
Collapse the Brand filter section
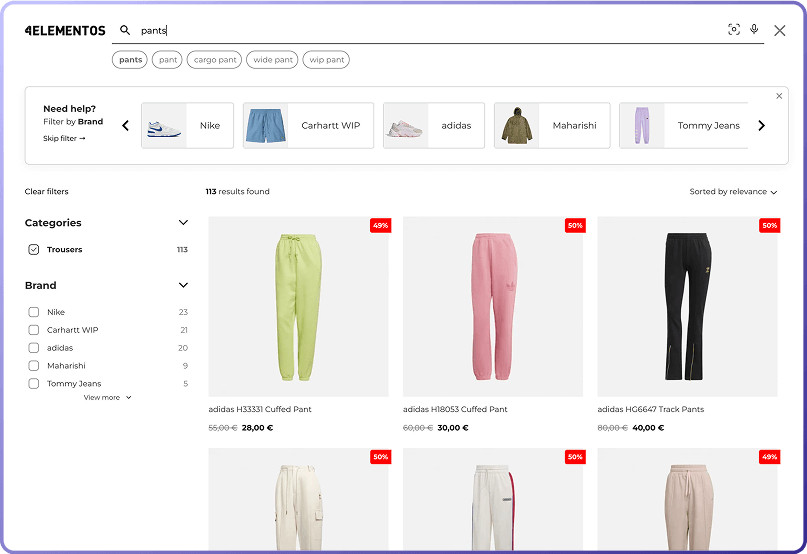coord(183,285)
